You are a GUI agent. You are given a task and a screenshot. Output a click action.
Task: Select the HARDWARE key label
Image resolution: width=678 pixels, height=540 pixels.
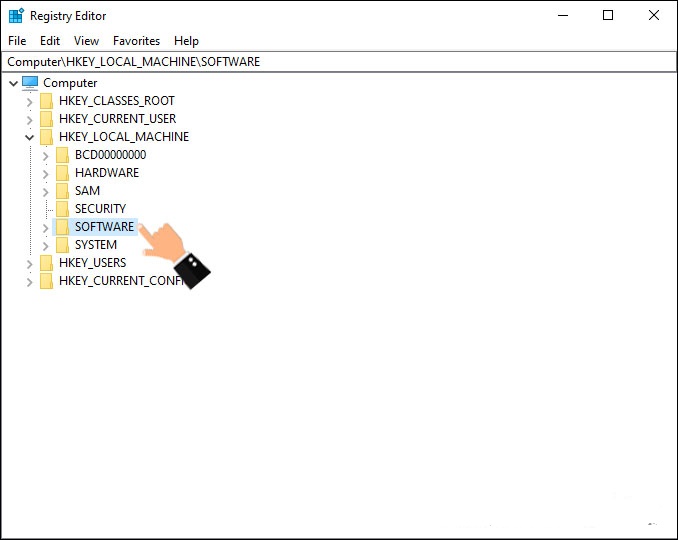pos(107,173)
